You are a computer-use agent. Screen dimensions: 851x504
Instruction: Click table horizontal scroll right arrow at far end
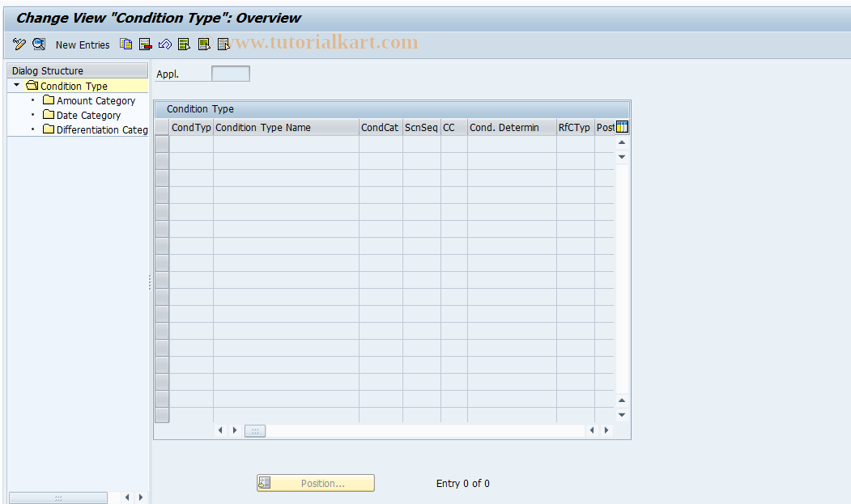(x=606, y=430)
